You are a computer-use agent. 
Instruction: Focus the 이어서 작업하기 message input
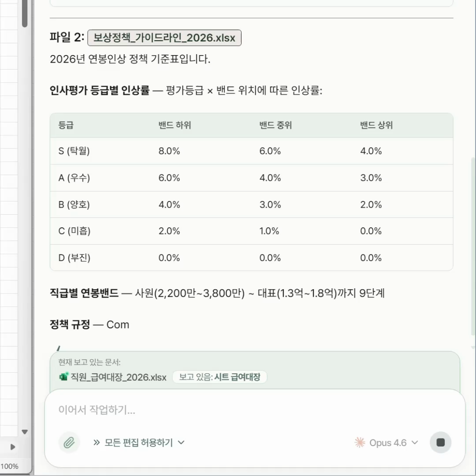point(255,410)
